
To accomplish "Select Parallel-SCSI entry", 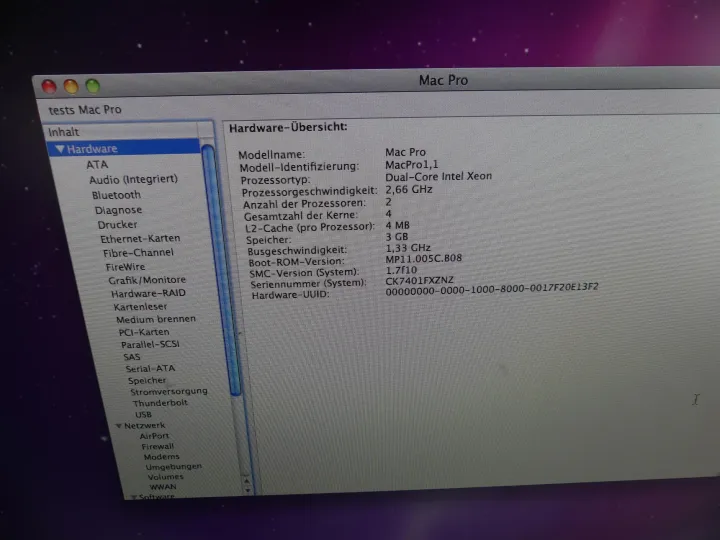I will click(150, 344).
